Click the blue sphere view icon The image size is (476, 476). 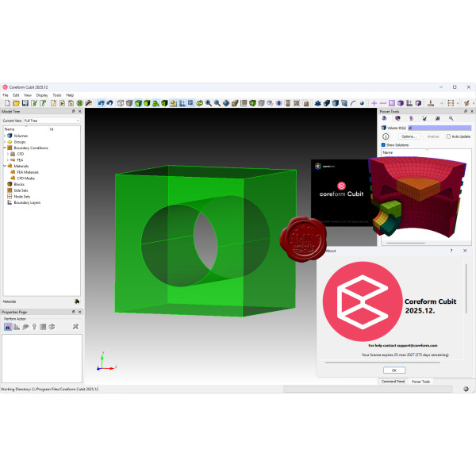tap(226, 103)
